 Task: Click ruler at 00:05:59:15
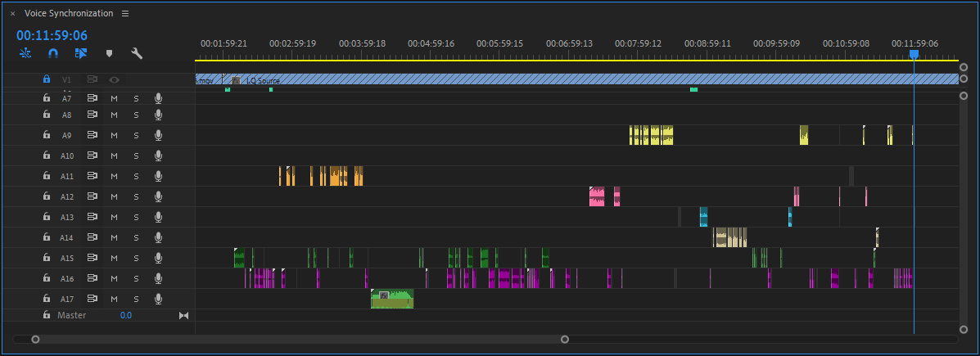499,43
